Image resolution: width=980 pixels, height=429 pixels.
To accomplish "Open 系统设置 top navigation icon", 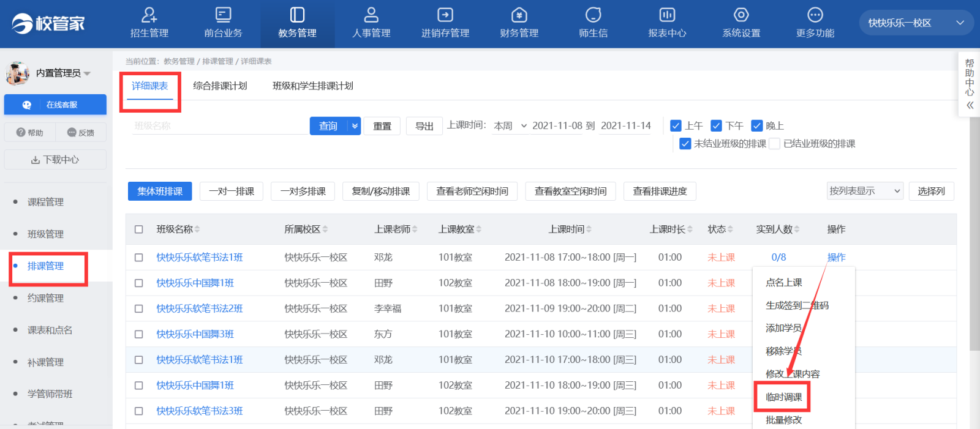I will pyautogui.click(x=741, y=15).
